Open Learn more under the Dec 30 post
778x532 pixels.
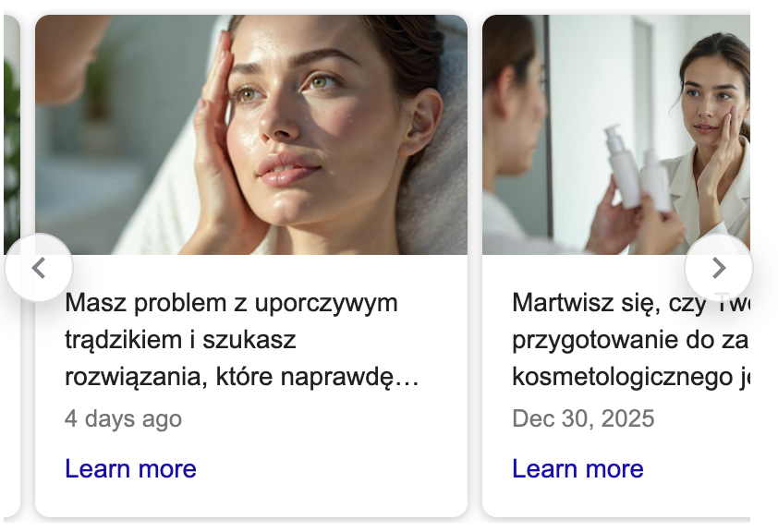(x=577, y=468)
